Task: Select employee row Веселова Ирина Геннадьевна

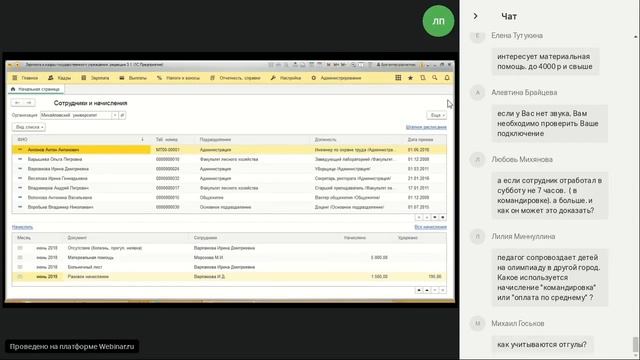Action: (x=229, y=178)
